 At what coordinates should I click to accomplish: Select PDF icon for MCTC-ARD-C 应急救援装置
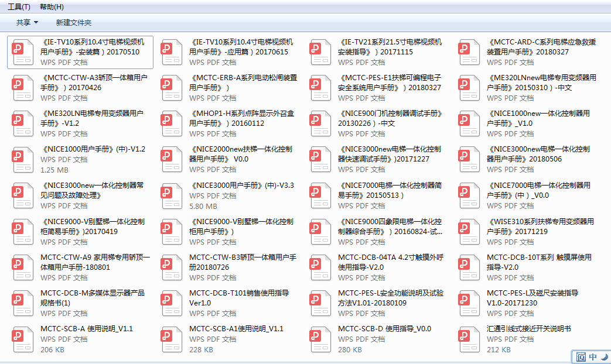coord(469,52)
